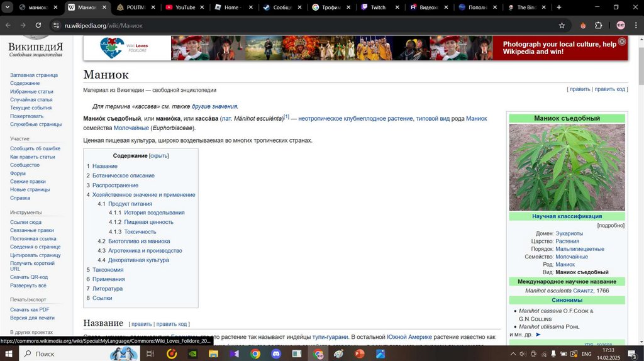Open notification center icon
644x361 pixels.
(x=633, y=353)
